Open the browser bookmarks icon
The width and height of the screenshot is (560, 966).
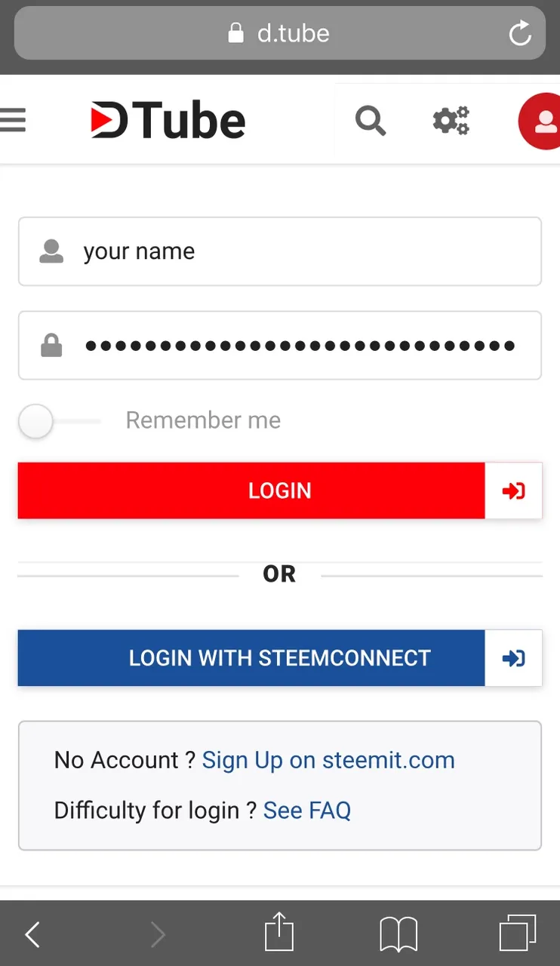point(398,934)
